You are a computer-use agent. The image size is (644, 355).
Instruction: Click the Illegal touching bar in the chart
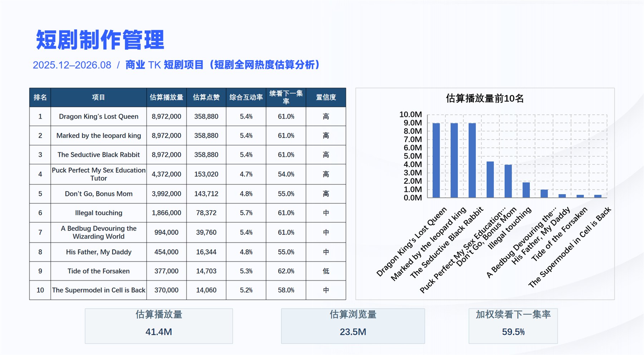(x=526, y=190)
